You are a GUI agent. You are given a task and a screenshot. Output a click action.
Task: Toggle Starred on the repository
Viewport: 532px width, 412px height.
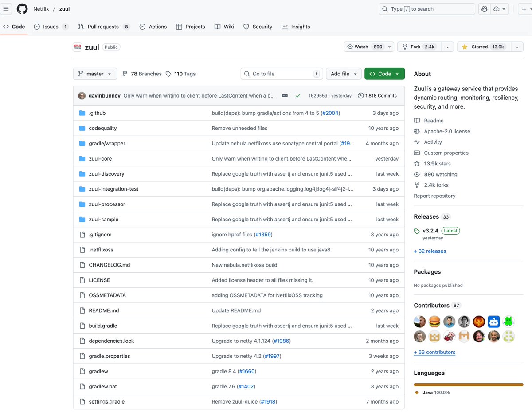click(x=484, y=47)
